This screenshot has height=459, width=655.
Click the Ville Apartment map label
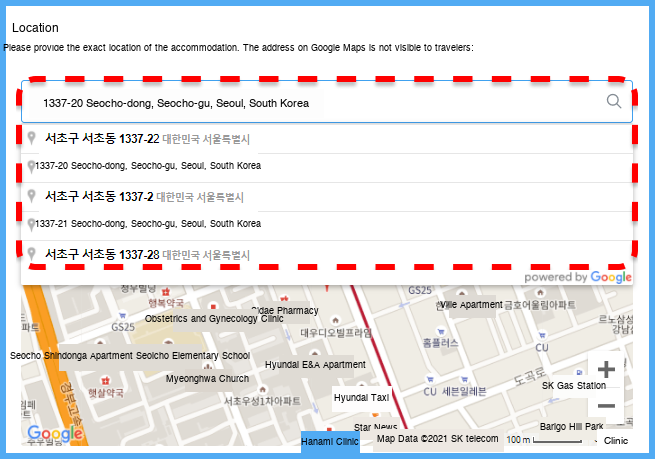pos(471,305)
